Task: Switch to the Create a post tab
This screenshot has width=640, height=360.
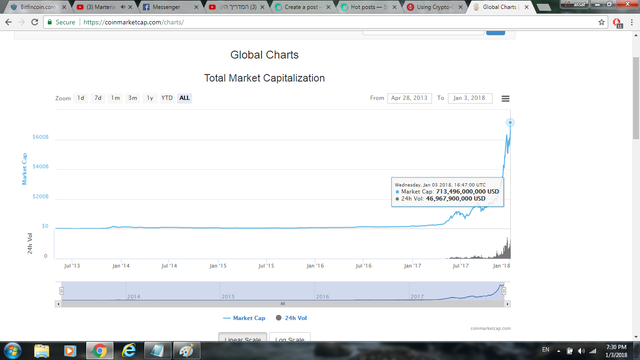Action: click(x=302, y=7)
